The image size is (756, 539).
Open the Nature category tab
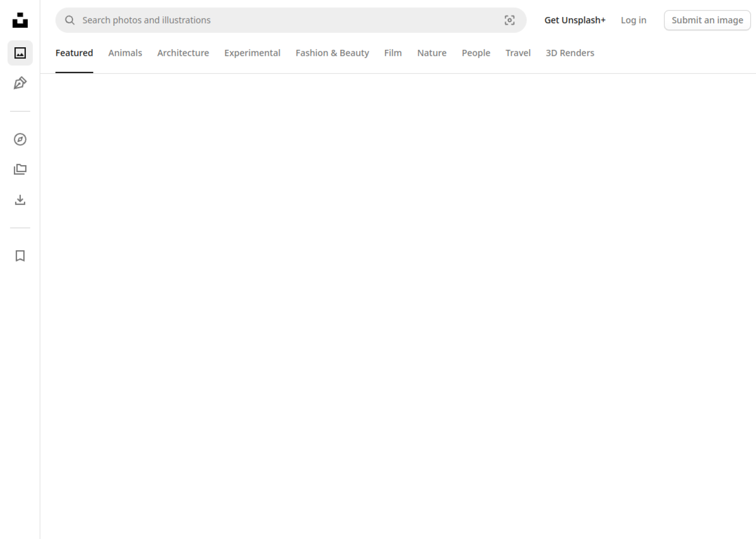click(432, 53)
